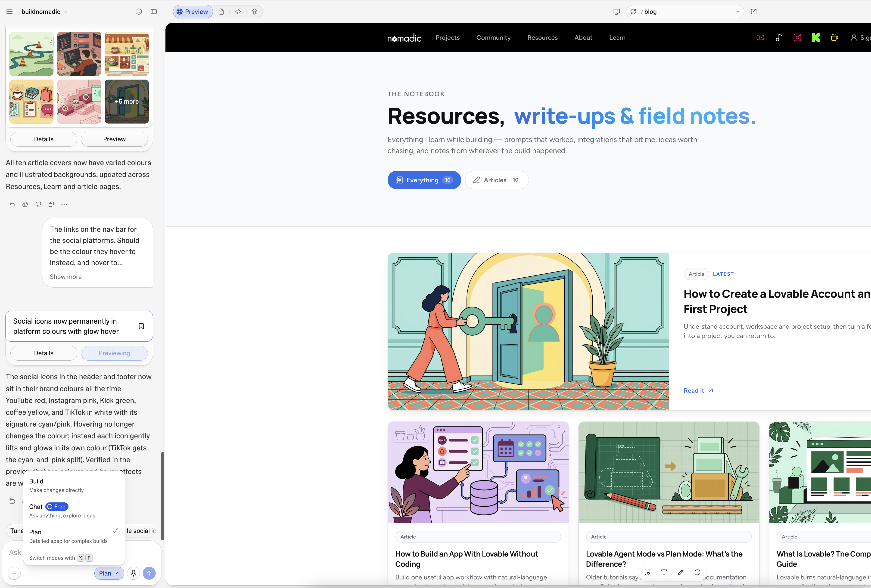Select Plan mode in the menu
Screen dimensions: 871x588
click(x=74, y=536)
